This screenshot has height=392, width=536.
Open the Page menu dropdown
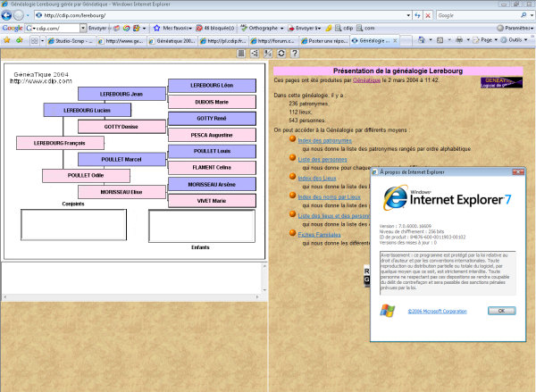pyautogui.click(x=485, y=40)
